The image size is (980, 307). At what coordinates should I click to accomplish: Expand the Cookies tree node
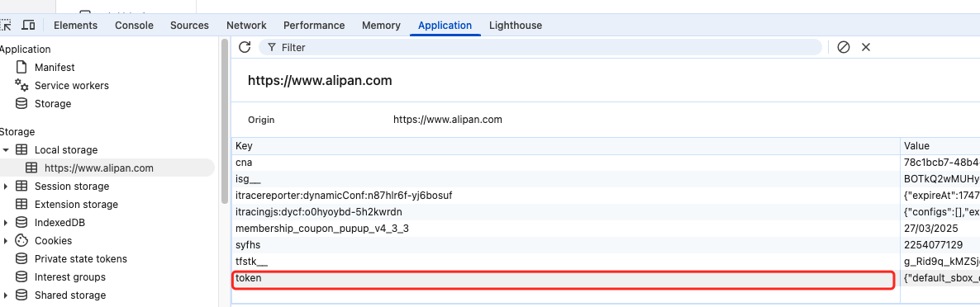pyautogui.click(x=6, y=240)
